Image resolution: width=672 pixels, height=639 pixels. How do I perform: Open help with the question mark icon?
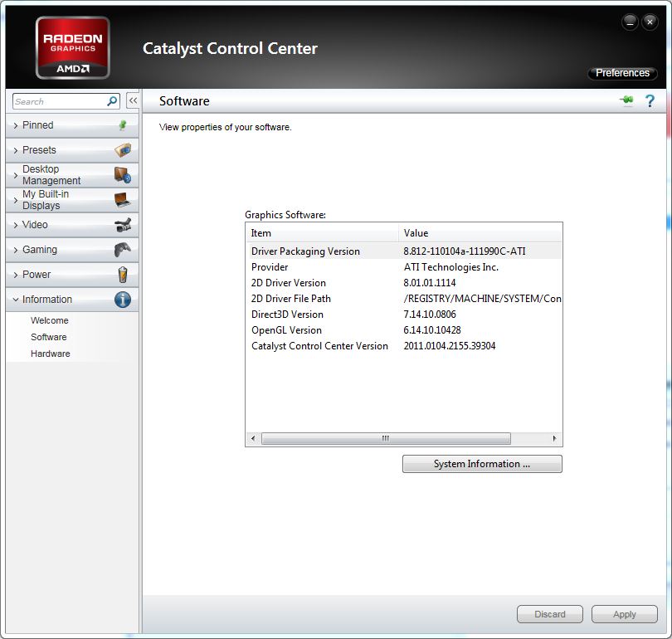[650, 101]
